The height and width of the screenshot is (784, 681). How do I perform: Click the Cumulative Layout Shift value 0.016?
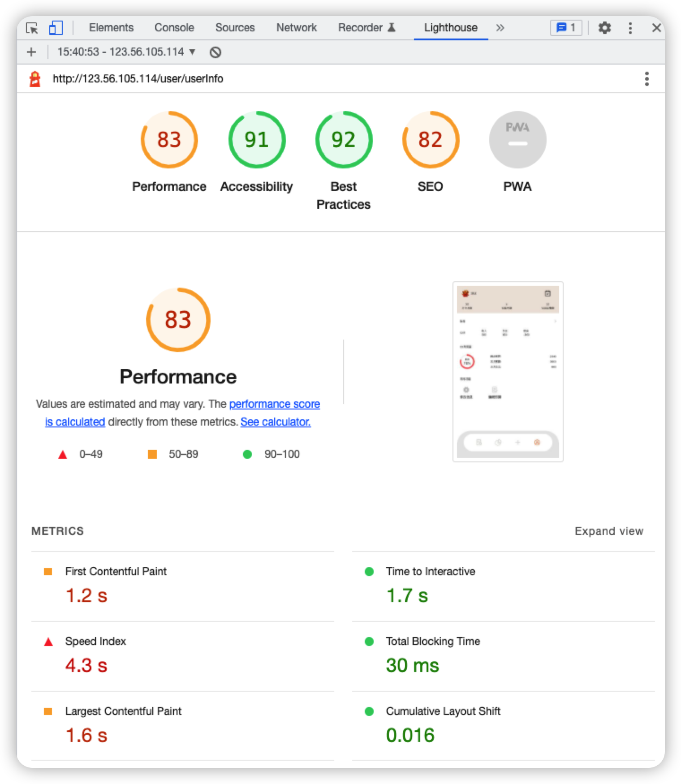410,736
